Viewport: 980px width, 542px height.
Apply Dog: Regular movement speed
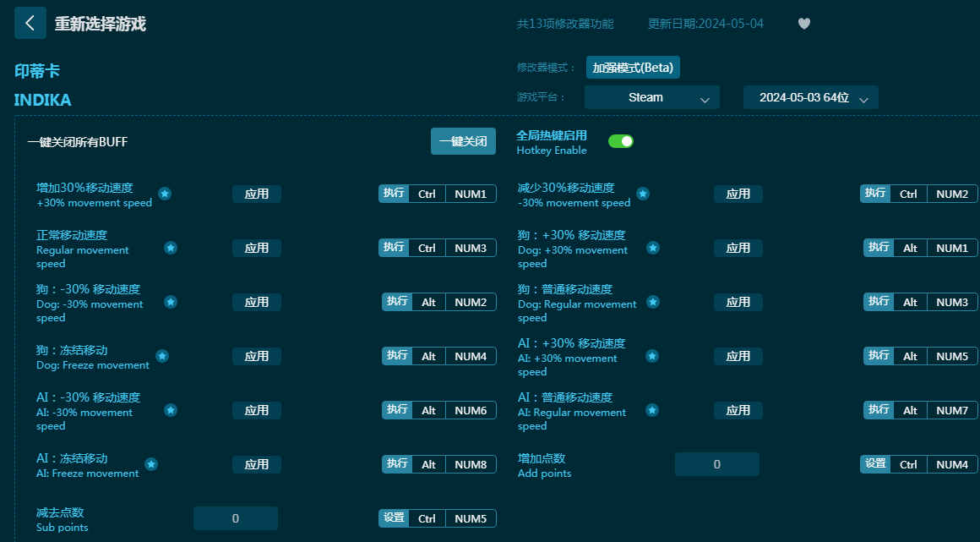click(738, 303)
